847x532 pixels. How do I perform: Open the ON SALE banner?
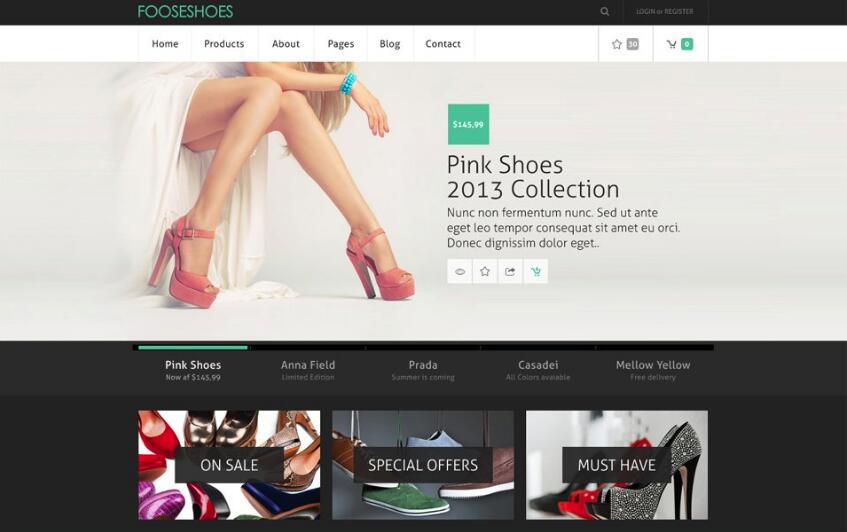(229, 465)
